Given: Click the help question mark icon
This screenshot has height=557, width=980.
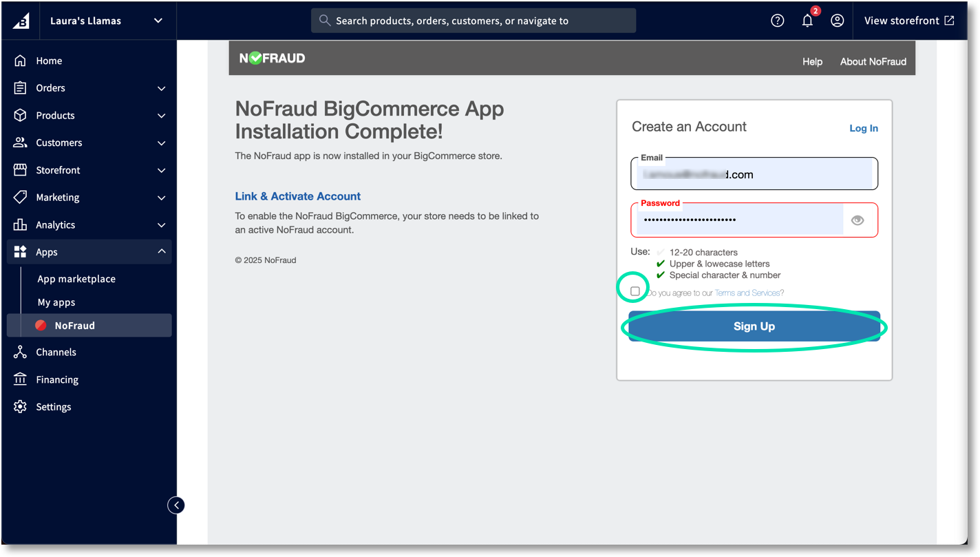Looking at the screenshot, I should click(777, 21).
